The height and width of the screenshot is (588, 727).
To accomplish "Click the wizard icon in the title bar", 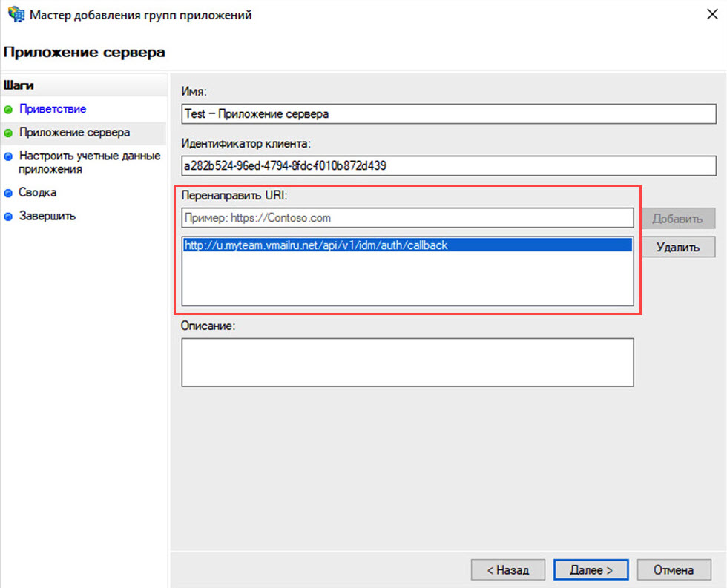I will coord(13,15).
